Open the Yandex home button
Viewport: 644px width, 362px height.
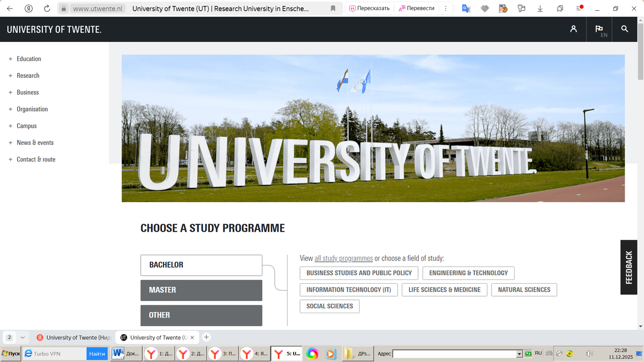[28, 9]
